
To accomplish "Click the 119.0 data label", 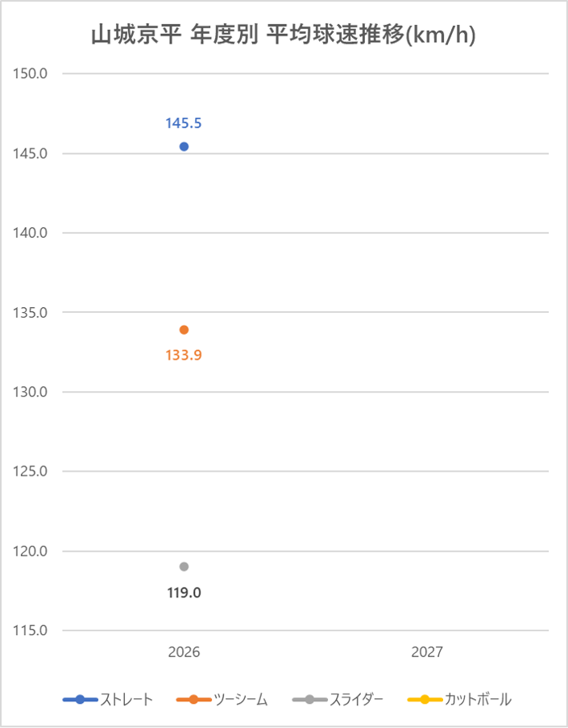I will pos(184,593).
